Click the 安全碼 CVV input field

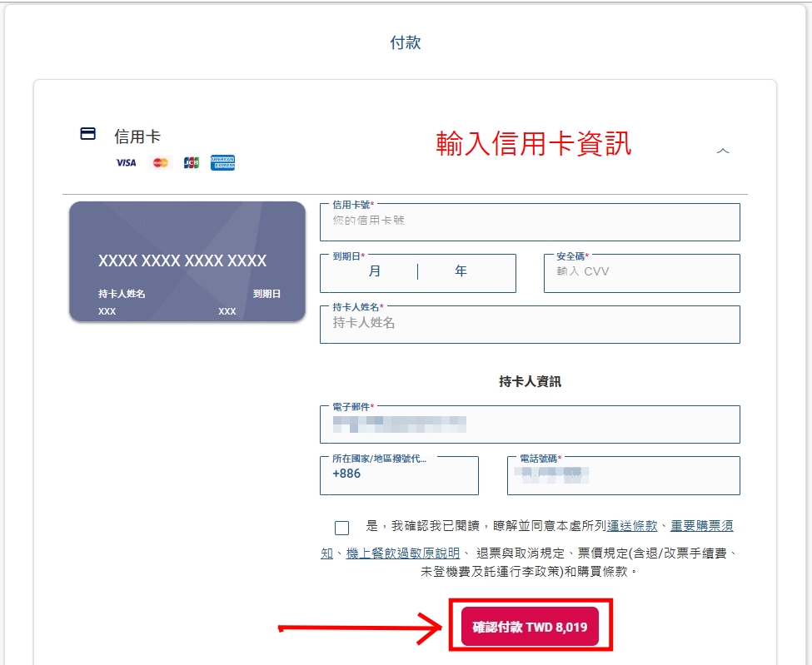tap(641, 273)
